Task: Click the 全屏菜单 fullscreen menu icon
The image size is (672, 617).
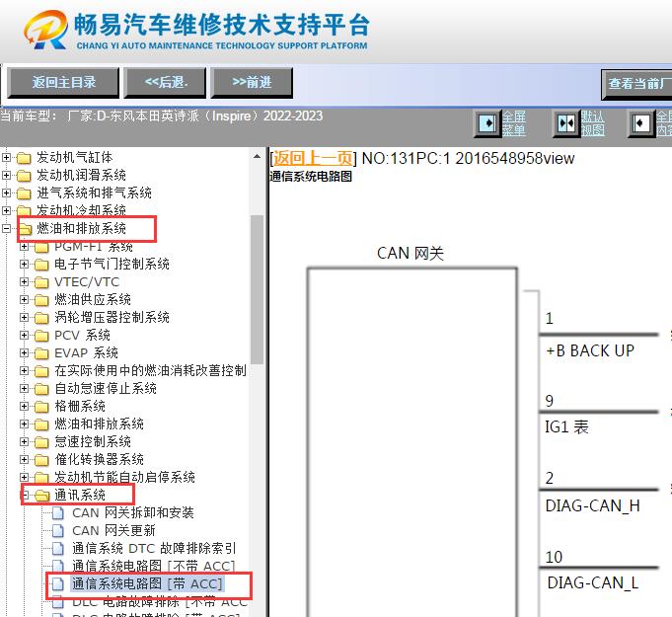Action: (487, 123)
